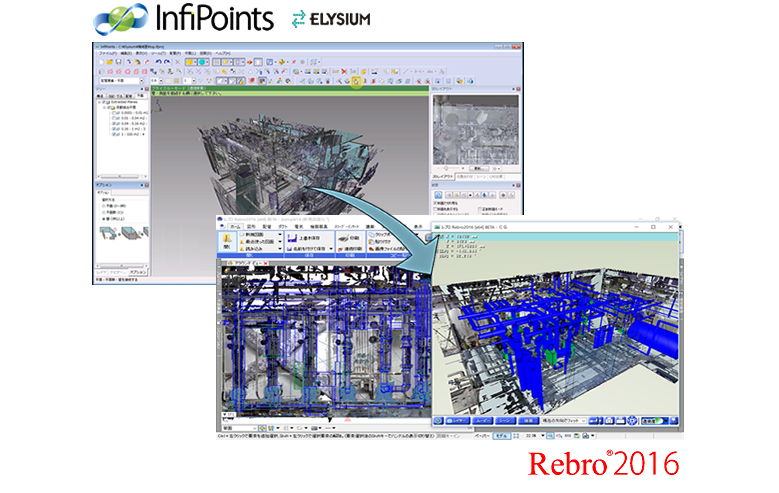Toggle checkbox of 0.04 - 0.16 m2 planes
Screen dimensions: 779x493
click(114, 123)
